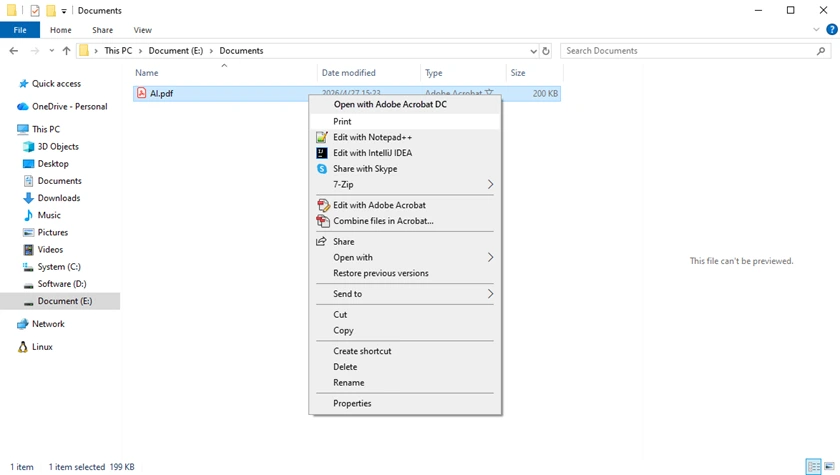
Task: Go up one folder level
Action: click(66, 51)
